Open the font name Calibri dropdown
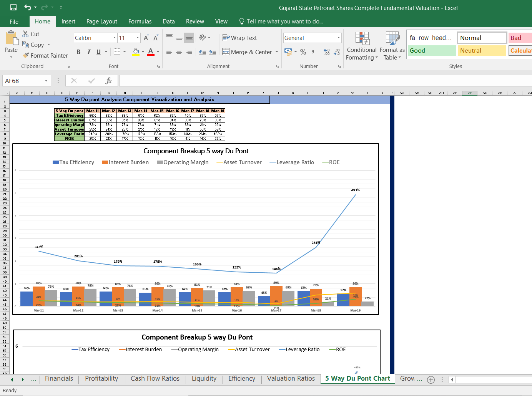This screenshot has width=532, height=396. pos(114,38)
